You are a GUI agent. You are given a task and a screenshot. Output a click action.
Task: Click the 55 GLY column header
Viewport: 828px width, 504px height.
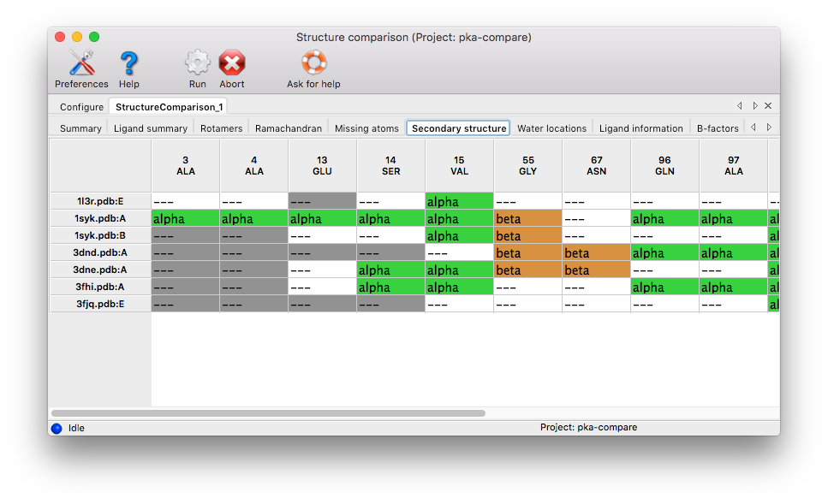[527, 165]
